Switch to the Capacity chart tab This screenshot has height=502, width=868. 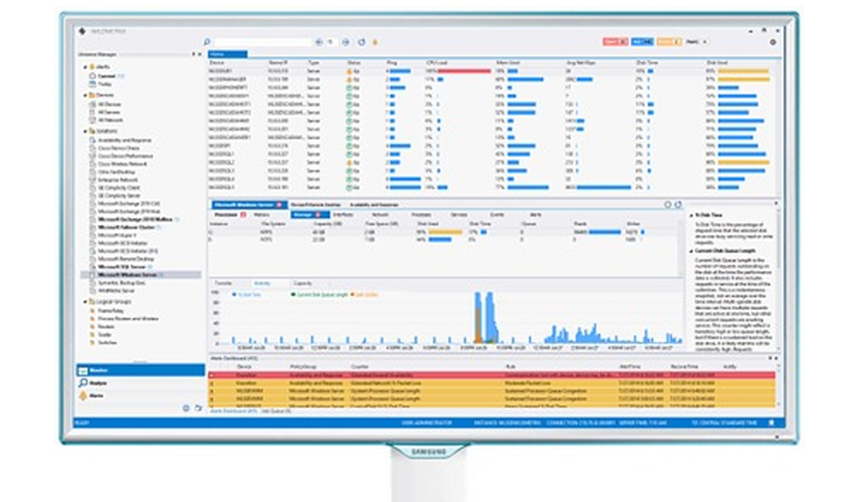point(303,283)
